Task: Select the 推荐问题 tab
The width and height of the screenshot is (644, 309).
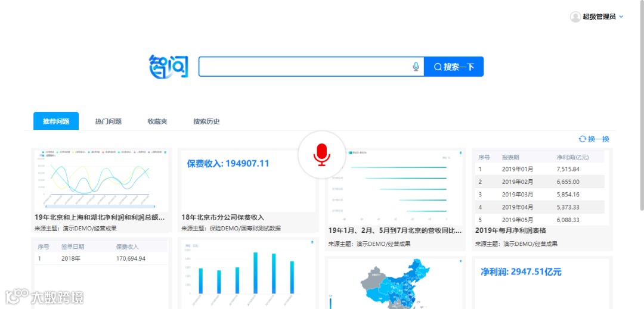Action: coord(56,121)
